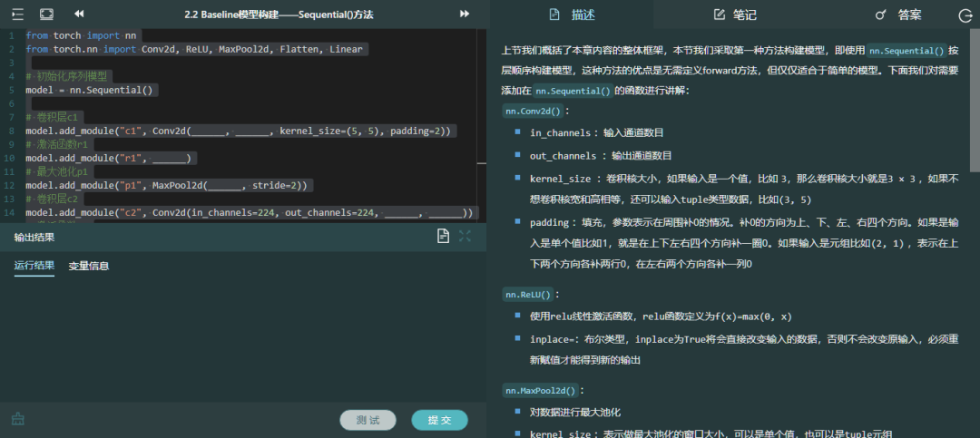Click the code editor scrollbar marker

(481, 163)
